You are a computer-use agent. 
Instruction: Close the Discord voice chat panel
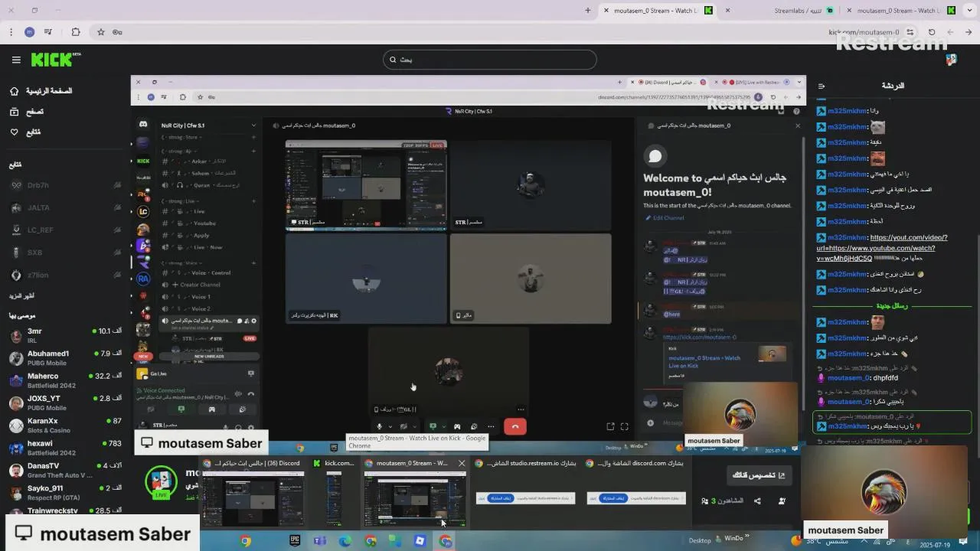tap(798, 126)
